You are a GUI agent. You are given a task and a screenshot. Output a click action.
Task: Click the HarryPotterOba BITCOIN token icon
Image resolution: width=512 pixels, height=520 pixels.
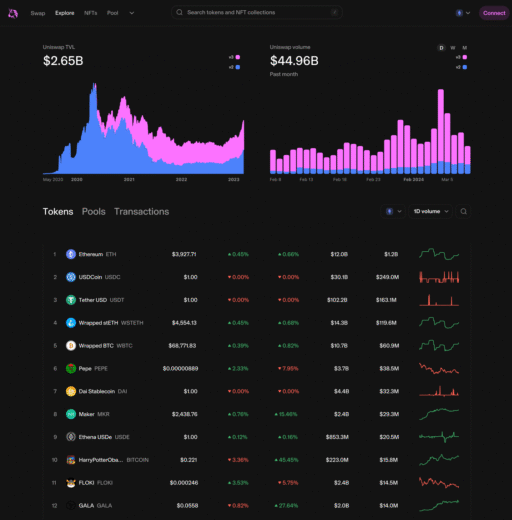point(71,460)
